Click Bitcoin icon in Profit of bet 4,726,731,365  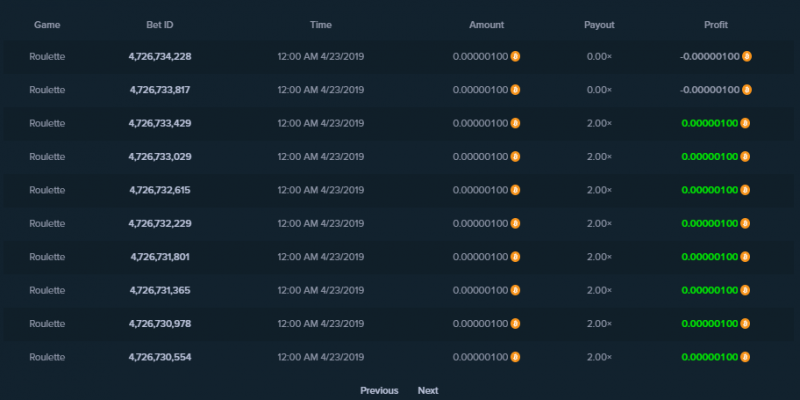(745, 290)
